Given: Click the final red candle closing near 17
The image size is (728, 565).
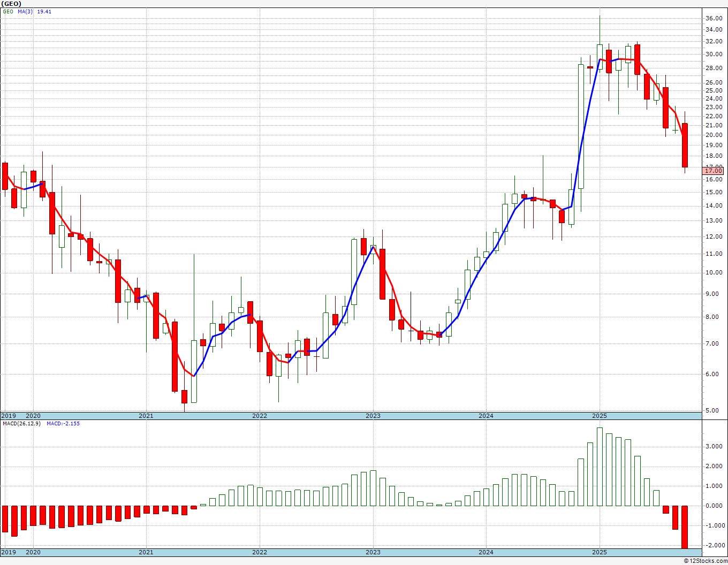Looking at the screenshot, I should [685, 146].
